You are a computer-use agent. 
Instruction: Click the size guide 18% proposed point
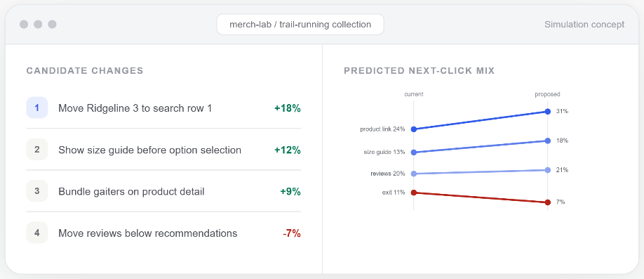547,141
